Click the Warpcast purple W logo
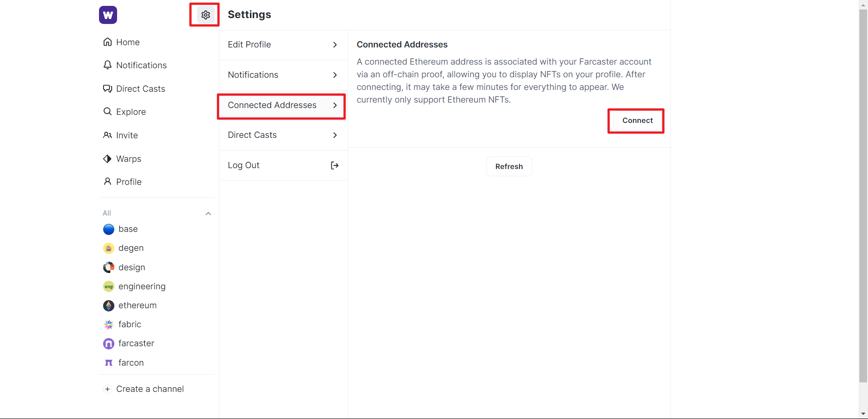The width and height of the screenshot is (868, 419). pyautogui.click(x=108, y=15)
